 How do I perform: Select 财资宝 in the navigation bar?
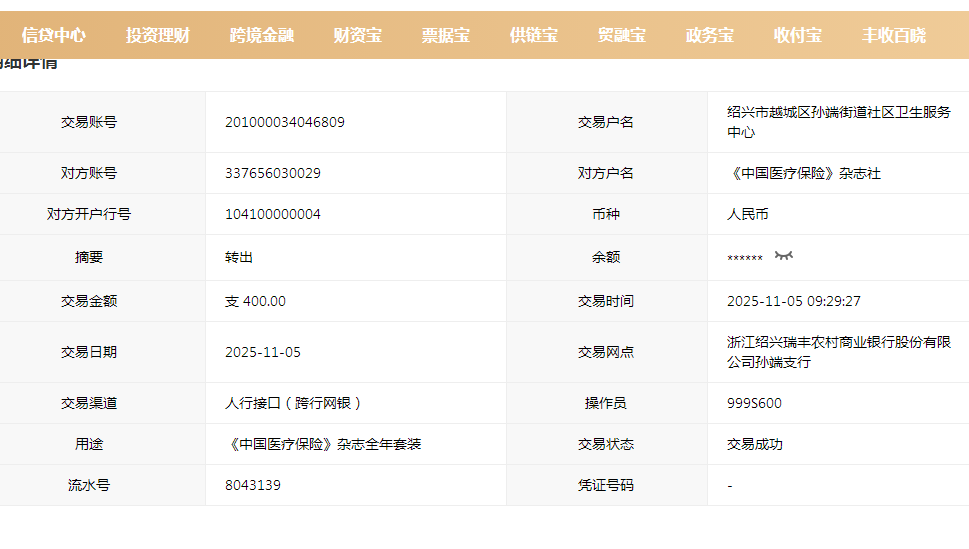[358, 35]
